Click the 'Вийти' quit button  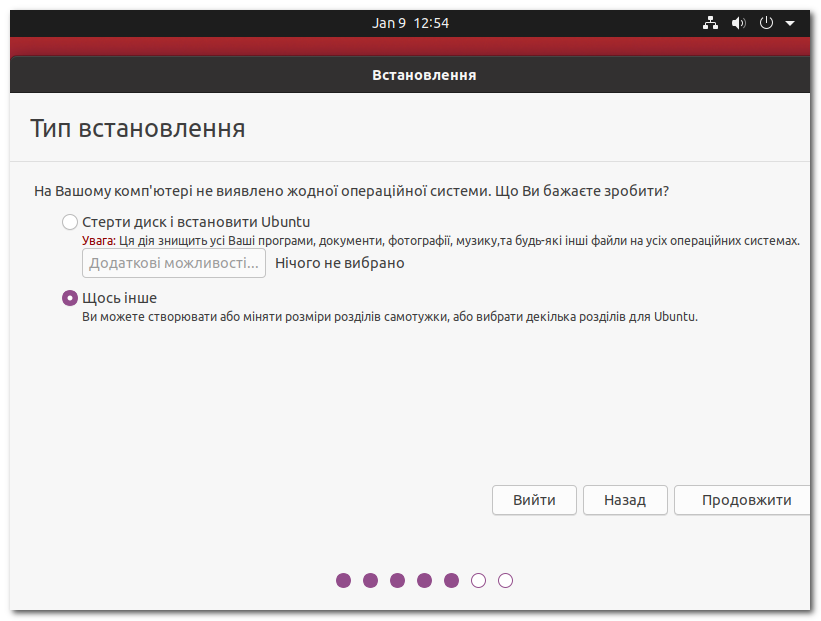534,500
